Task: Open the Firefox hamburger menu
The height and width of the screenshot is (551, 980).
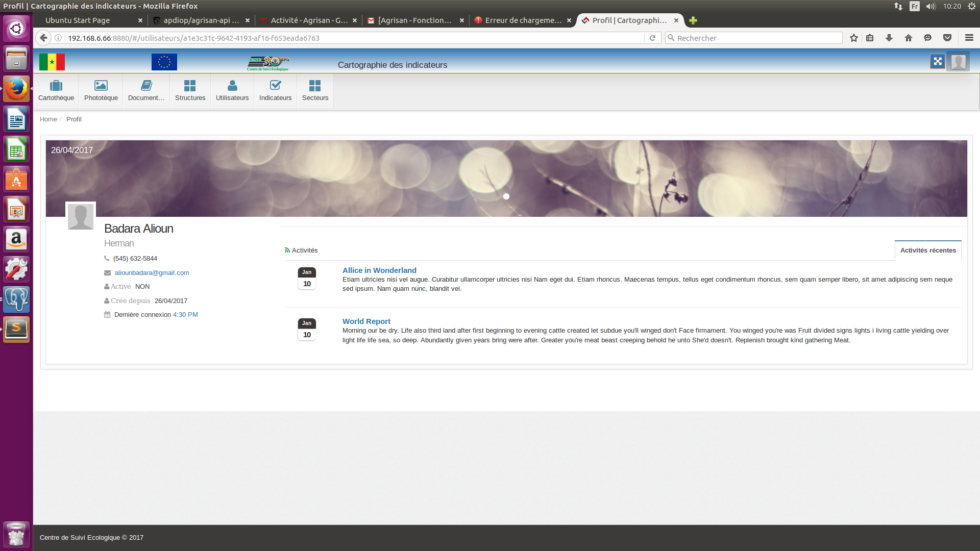Action: click(x=969, y=38)
